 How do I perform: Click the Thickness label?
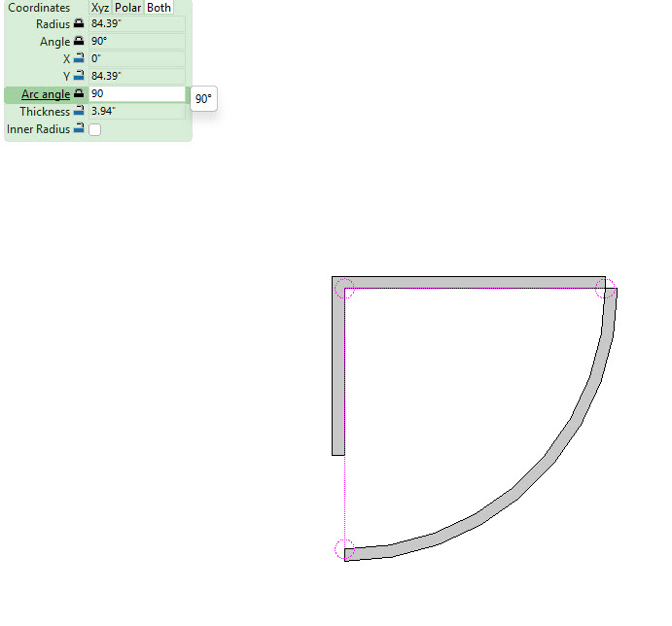click(45, 112)
